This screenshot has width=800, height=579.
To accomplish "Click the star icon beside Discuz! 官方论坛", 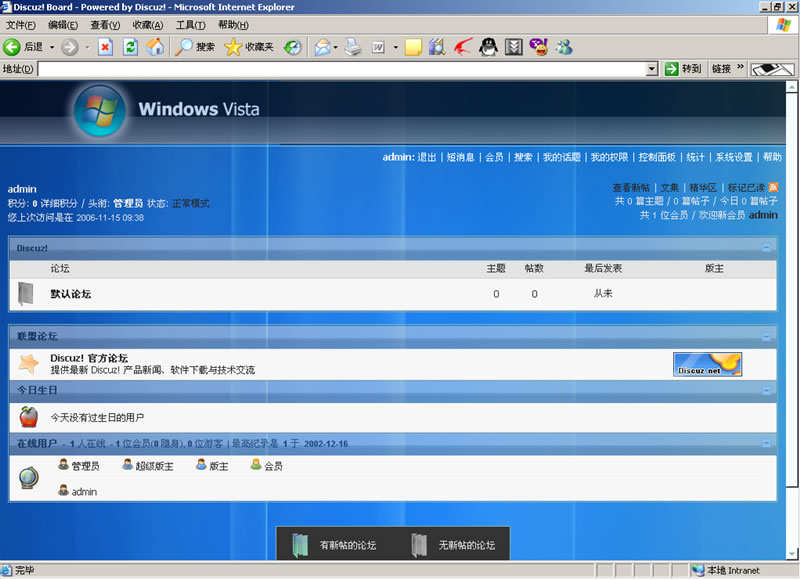I will [29, 364].
